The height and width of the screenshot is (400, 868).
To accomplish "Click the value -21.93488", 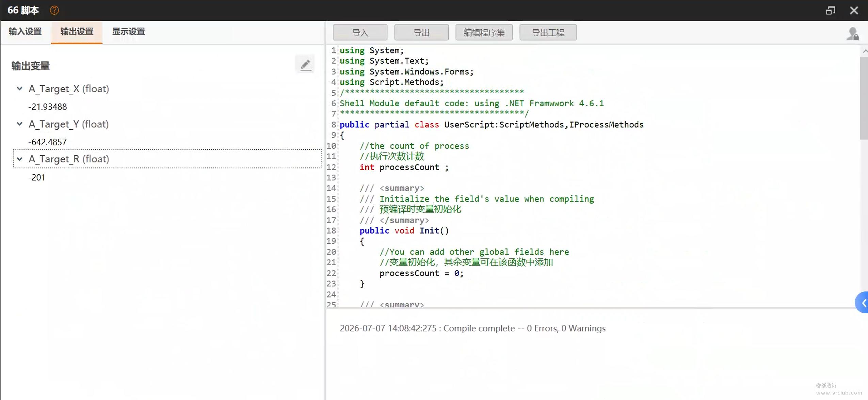I will 47,107.
